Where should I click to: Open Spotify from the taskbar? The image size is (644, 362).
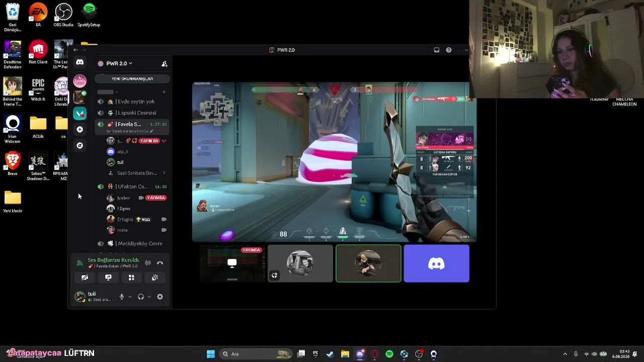click(389, 354)
